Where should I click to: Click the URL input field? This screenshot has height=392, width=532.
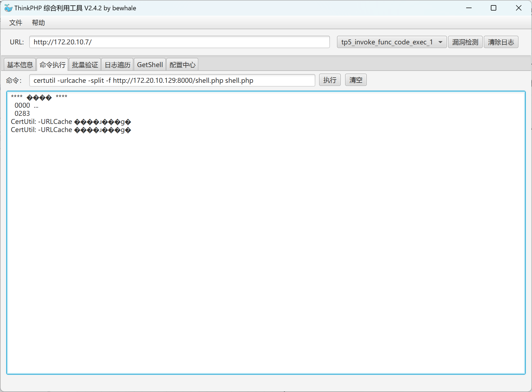[x=179, y=42]
